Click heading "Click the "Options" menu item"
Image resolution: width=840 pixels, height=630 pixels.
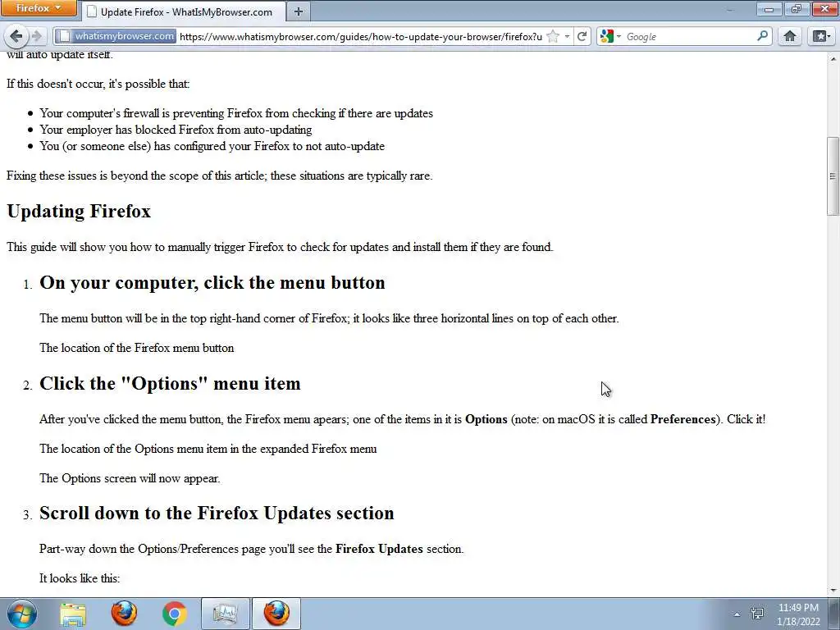[x=170, y=384]
